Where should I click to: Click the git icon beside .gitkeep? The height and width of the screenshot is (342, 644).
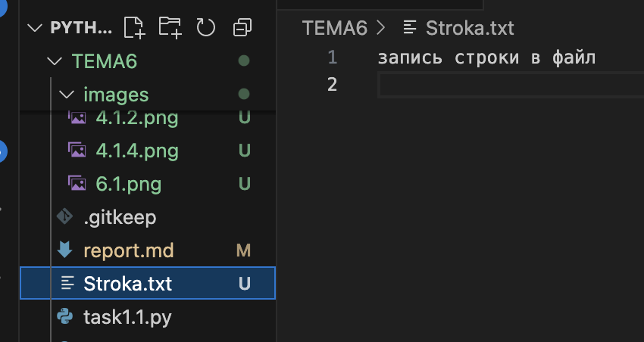point(65,217)
